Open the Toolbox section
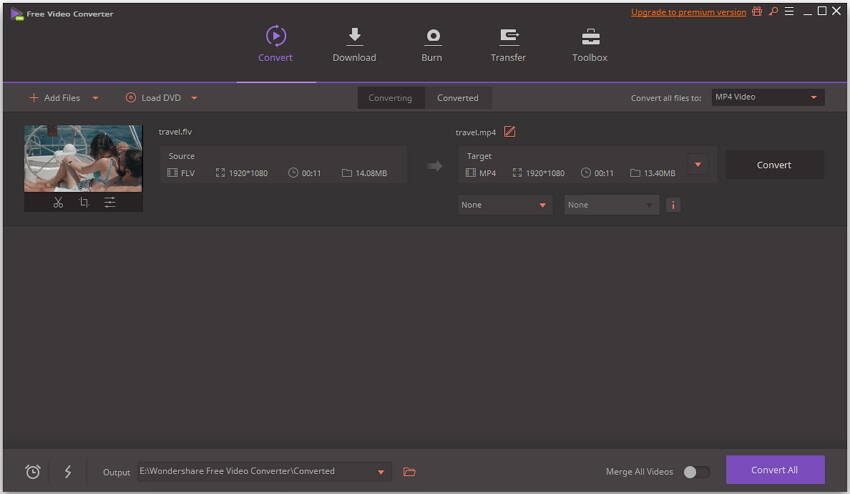The height and width of the screenshot is (494, 850). pos(590,44)
